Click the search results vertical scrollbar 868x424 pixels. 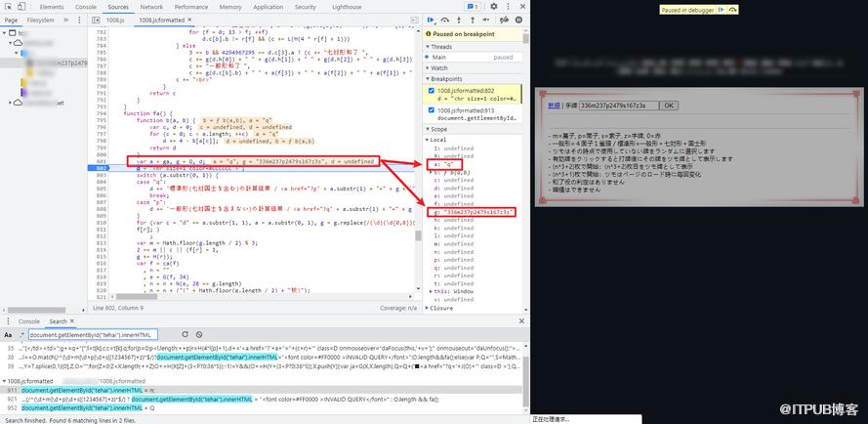tap(524, 380)
